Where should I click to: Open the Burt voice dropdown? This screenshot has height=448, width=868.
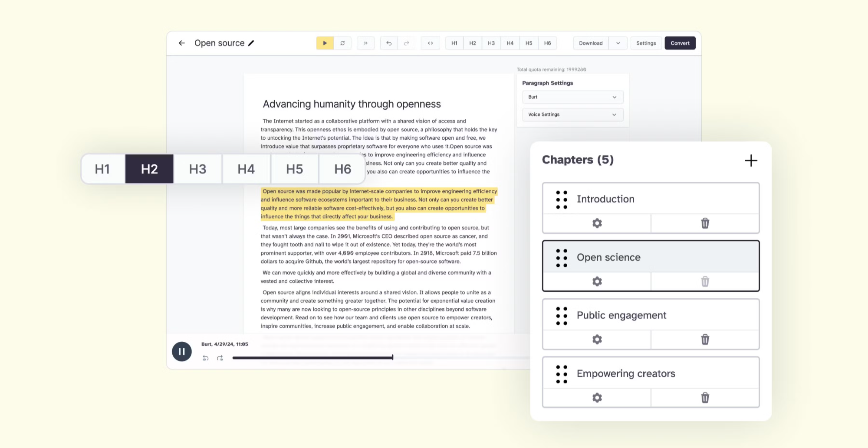pos(572,97)
